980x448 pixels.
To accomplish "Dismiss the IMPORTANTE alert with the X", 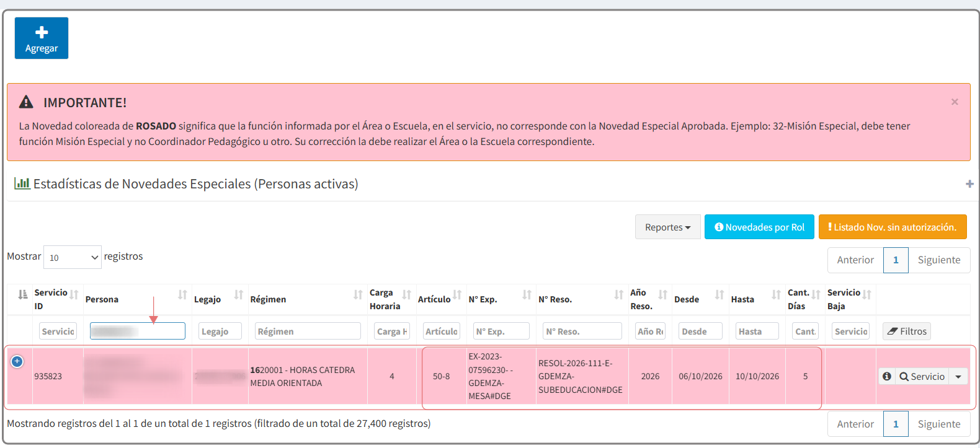I will tap(955, 102).
